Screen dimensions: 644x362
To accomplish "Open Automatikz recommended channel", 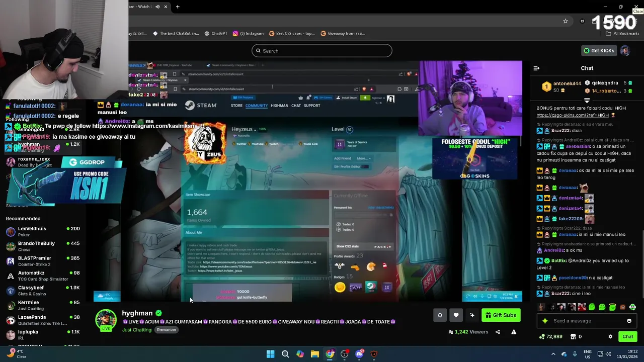I will pyautogui.click(x=43, y=276).
